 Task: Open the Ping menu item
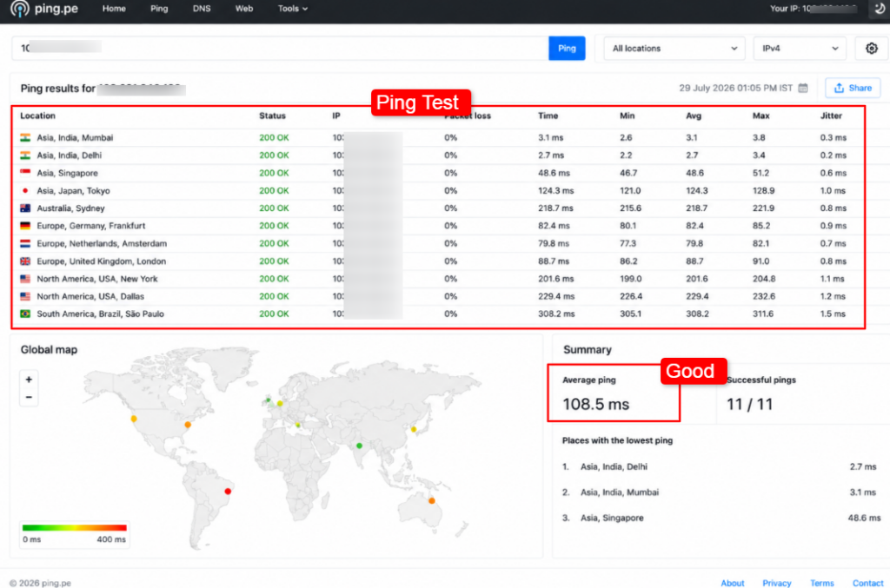pyautogui.click(x=159, y=9)
